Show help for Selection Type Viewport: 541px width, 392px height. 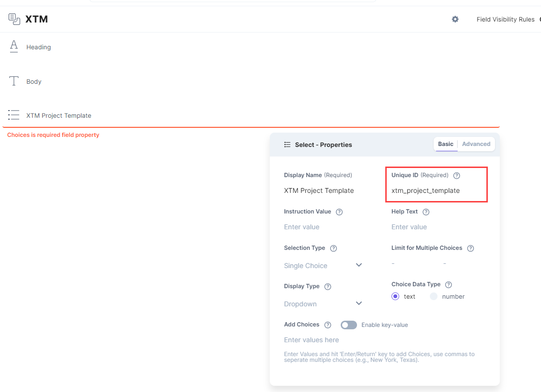coord(334,248)
